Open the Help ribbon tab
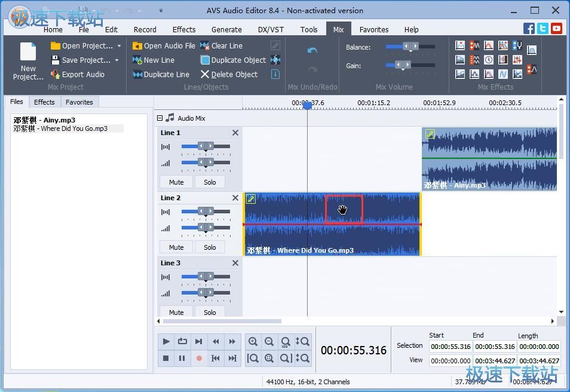 tap(411, 29)
